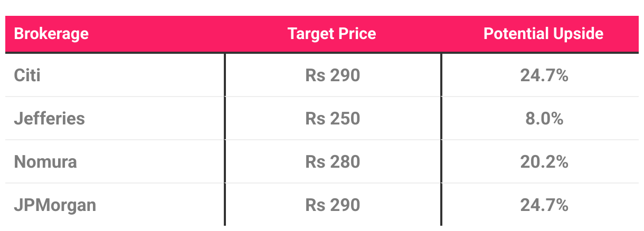Select the Target Price column header
Viewport: 644px width, 231px height.
tap(332, 34)
